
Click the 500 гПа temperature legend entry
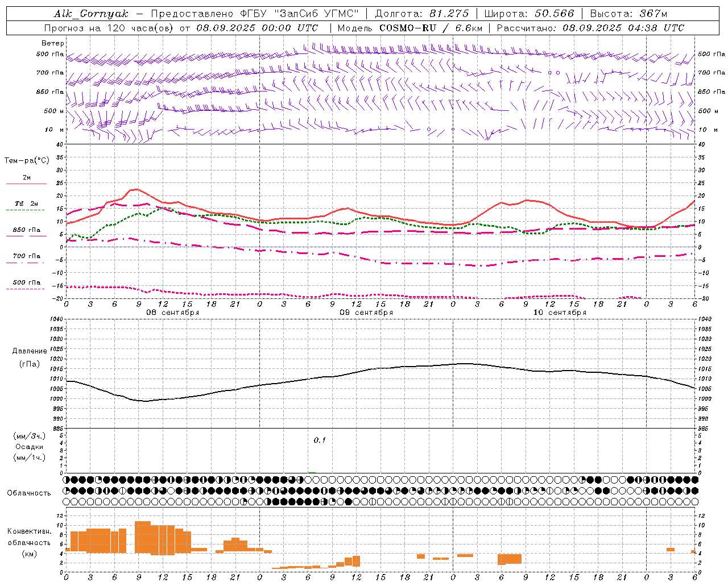tap(27, 282)
